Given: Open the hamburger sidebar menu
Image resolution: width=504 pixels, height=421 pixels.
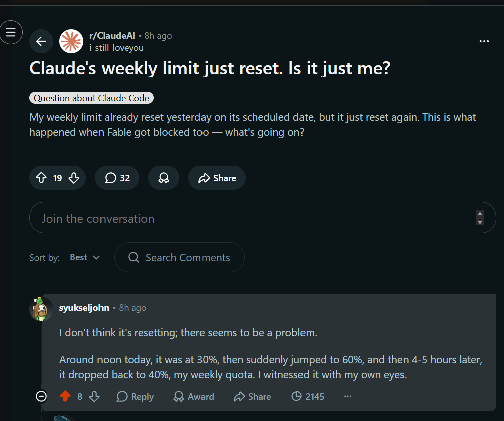Looking at the screenshot, I should (x=11, y=32).
